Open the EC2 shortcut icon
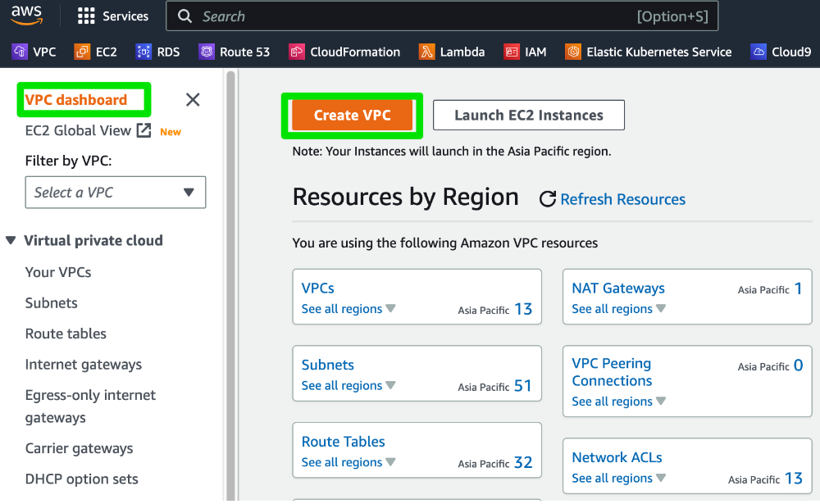This screenshot has width=820, height=504. 82,52
